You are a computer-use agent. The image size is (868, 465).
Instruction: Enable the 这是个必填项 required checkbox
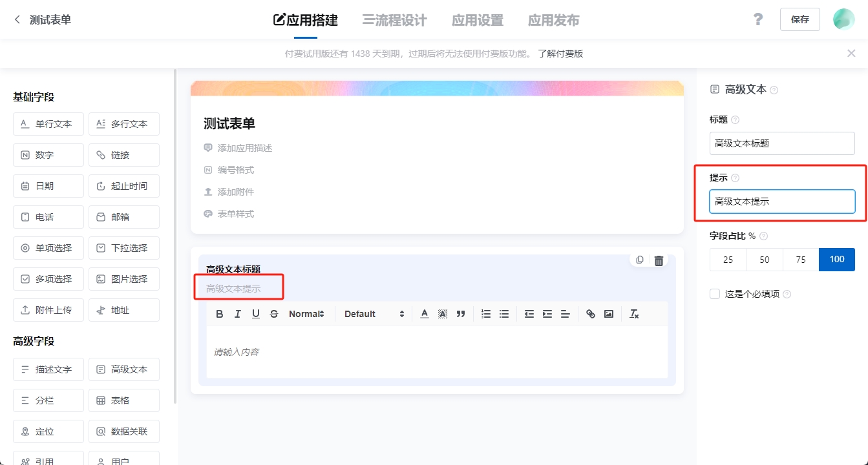(x=714, y=293)
